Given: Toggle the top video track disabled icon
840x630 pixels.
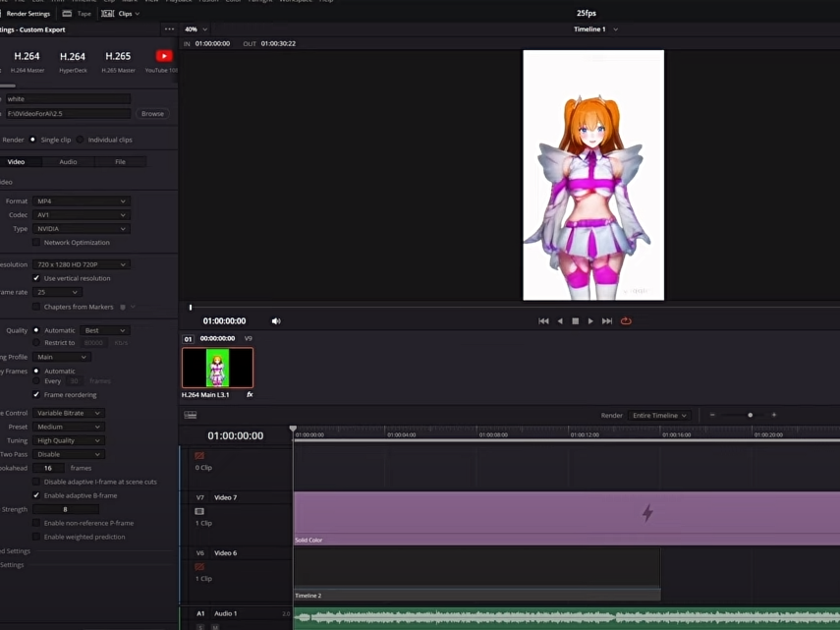Looking at the screenshot, I should click(x=199, y=455).
